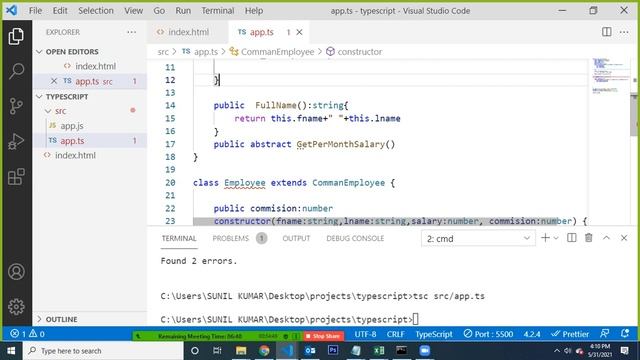Image resolution: width=640 pixels, height=360 pixels.
Task: Maximize the panel with up chevron
Action: click(x=606, y=238)
